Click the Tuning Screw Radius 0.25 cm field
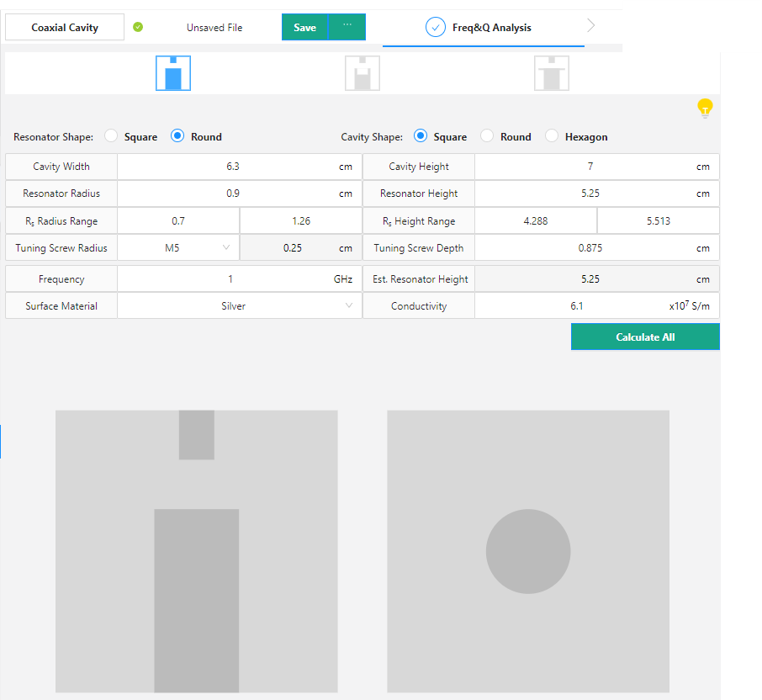762x700 pixels. point(301,248)
